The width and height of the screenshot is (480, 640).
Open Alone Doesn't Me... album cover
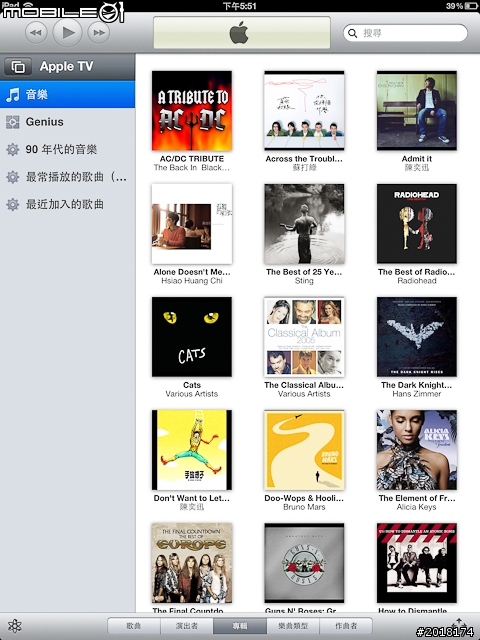(192, 224)
